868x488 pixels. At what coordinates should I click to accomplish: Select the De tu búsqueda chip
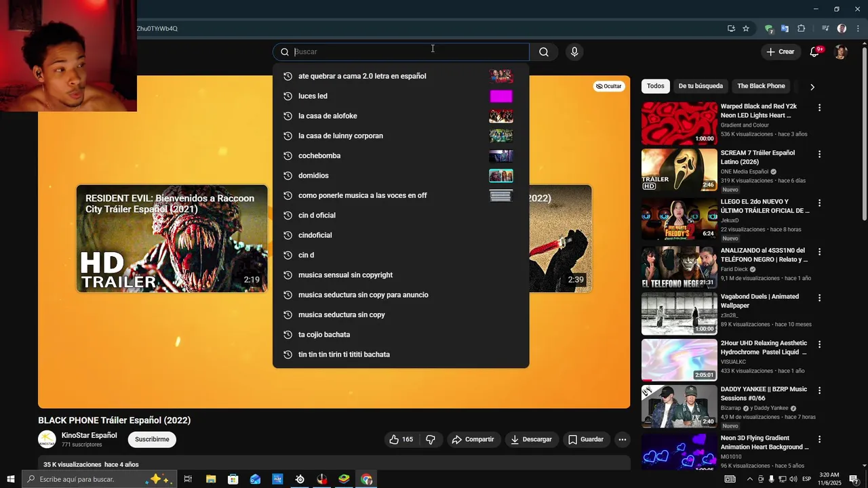coord(701,86)
